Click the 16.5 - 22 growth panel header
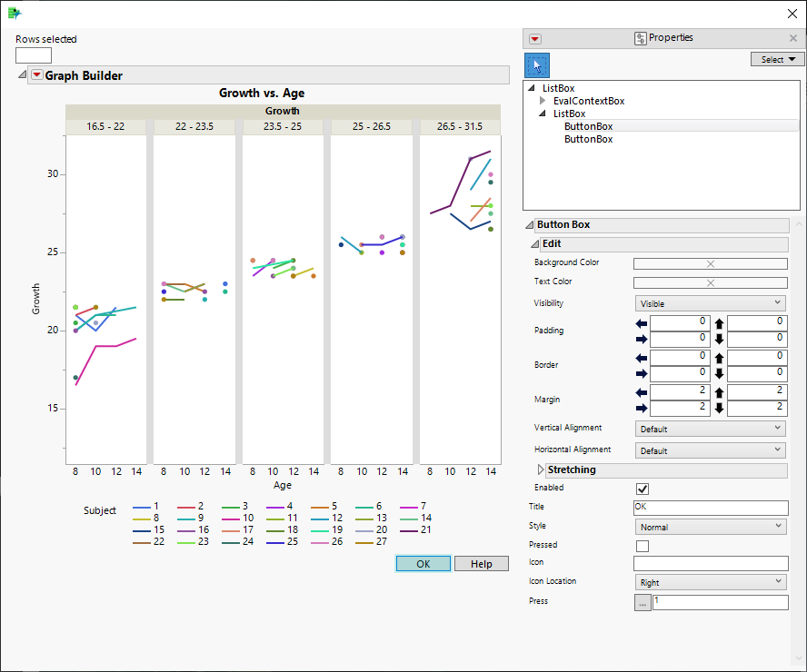This screenshot has width=807, height=672. point(105,126)
